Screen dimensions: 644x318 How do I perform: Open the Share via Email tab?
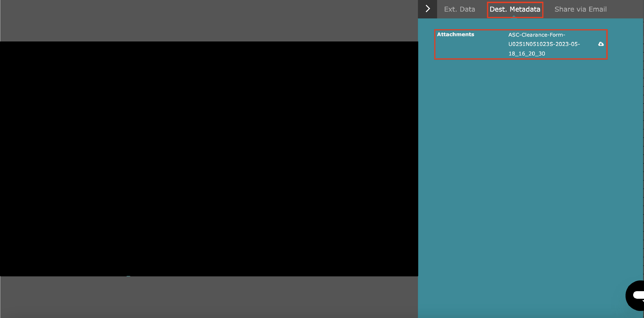coord(580,10)
